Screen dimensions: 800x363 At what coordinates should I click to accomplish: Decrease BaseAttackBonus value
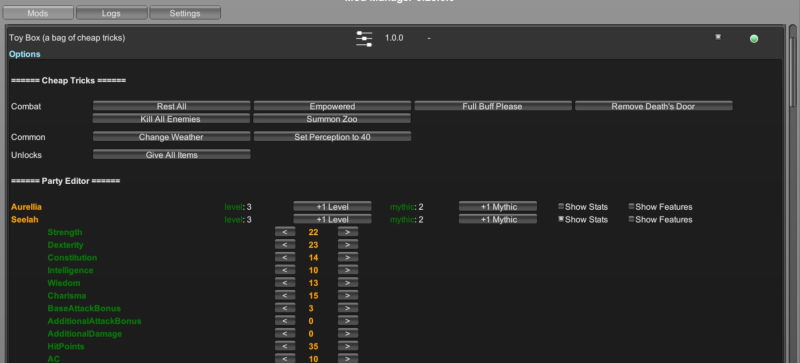point(285,308)
